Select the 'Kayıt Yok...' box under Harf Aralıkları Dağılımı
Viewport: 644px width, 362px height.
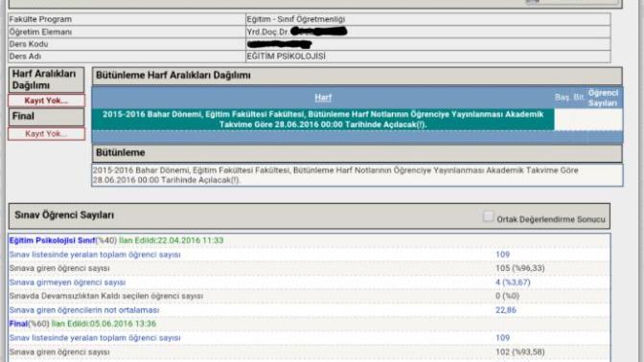[x=46, y=101]
